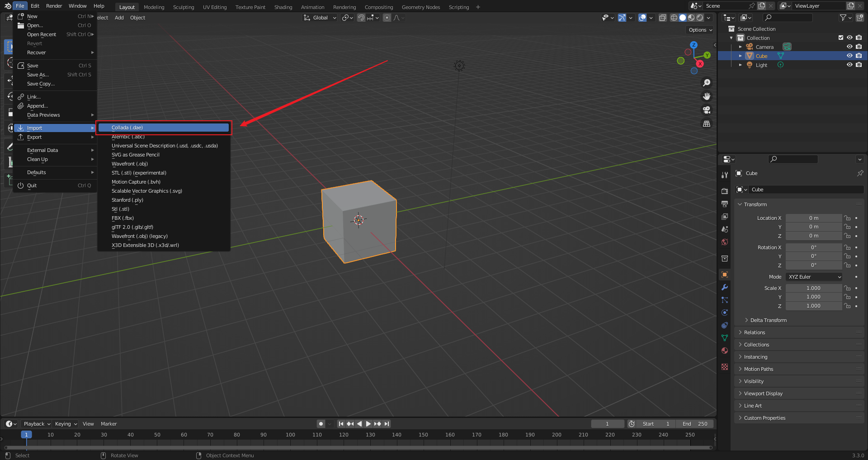Toggle Light visibility eye in outliner
868x460 pixels.
click(x=849, y=65)
